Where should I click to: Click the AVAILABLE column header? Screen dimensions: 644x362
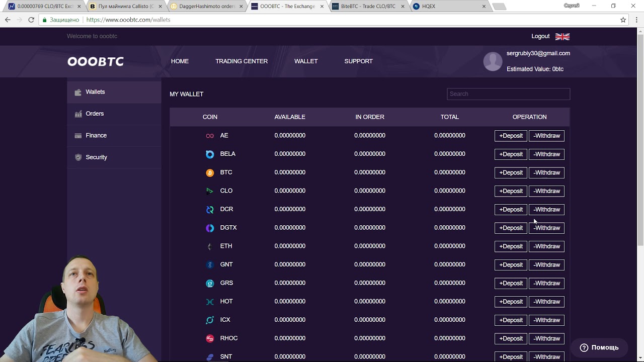click(290, 117)
